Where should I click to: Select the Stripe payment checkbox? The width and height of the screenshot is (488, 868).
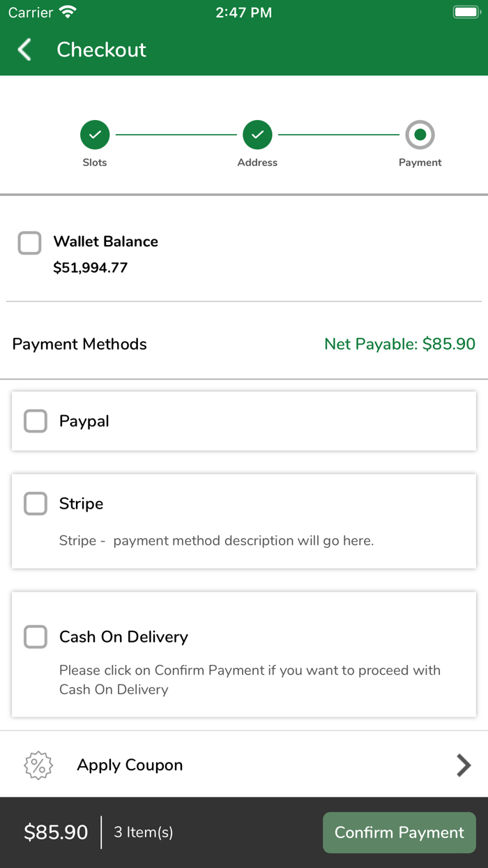[x=36, y=504]
